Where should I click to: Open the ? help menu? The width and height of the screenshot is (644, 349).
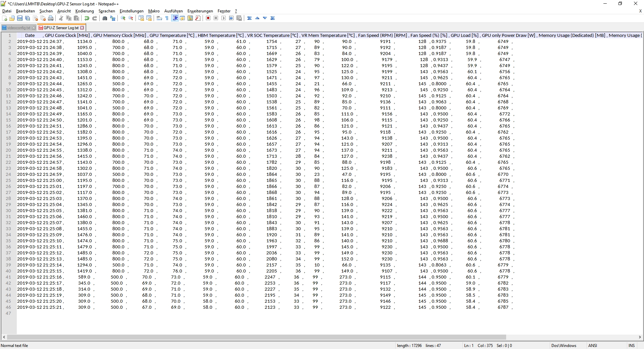(236, 11)
